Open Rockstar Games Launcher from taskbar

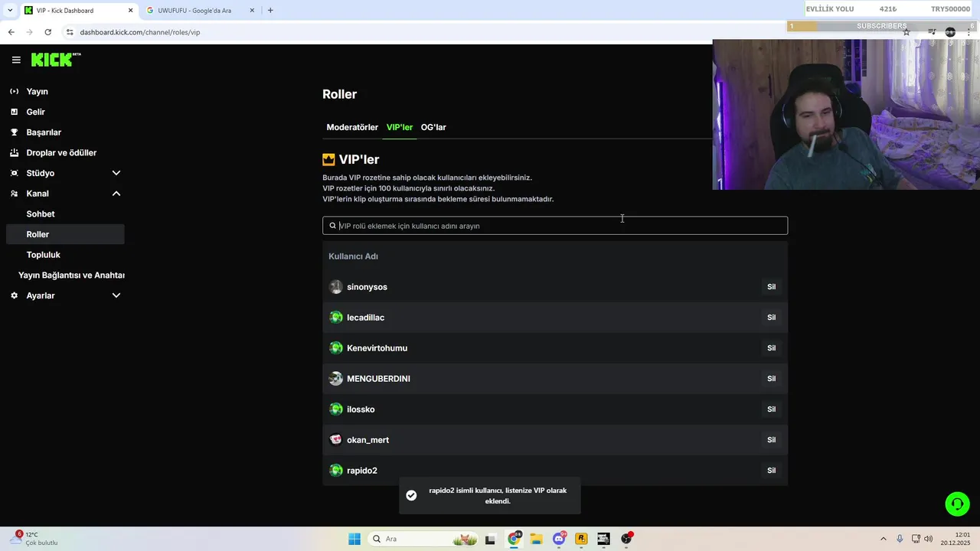point(581,539)
